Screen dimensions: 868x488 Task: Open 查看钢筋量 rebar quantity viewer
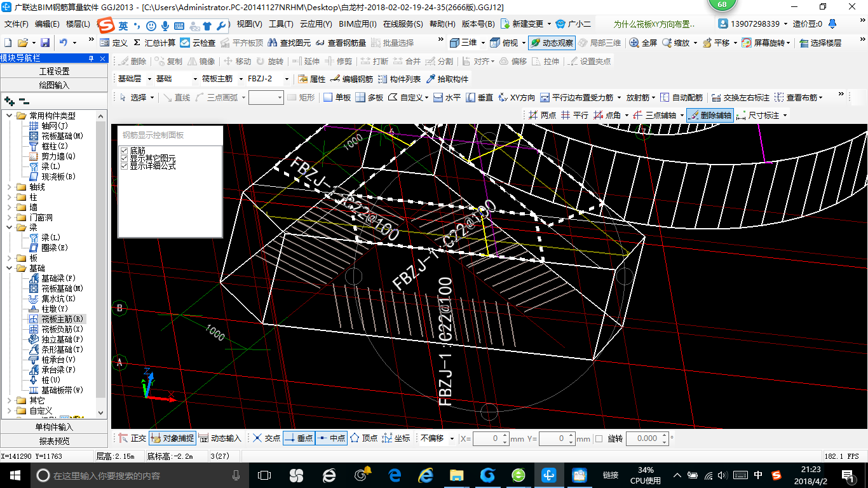pos(340,43)
